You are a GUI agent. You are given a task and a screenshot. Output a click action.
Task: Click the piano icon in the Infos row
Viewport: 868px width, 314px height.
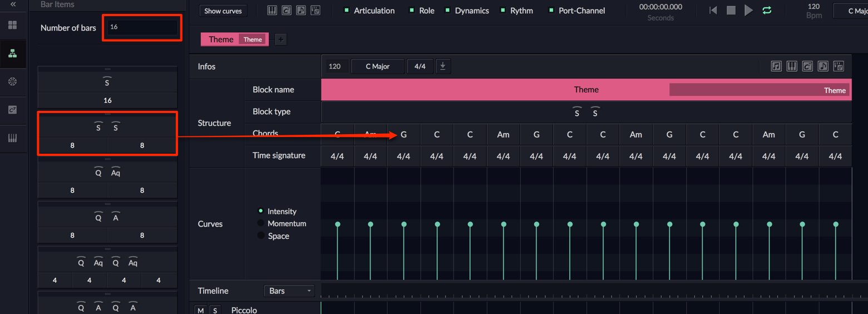pos(792,66)
